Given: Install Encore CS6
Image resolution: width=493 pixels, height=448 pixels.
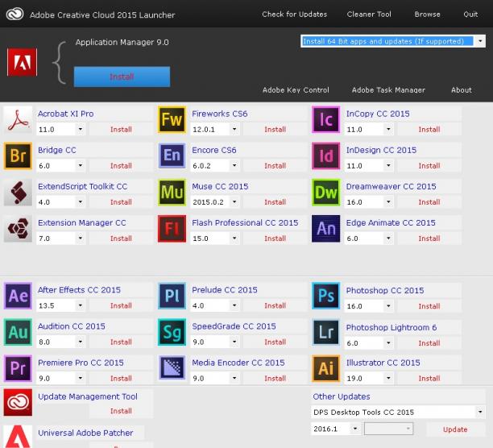Looking at the screenshot, I should [x=275, y=166].
